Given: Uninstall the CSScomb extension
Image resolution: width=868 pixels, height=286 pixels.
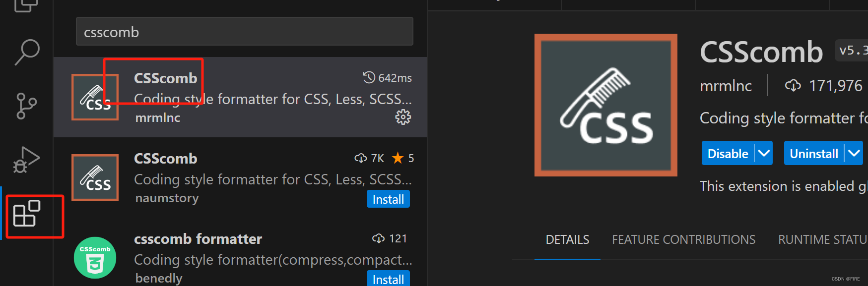Looking at the screenshot, I should [x=813, y=153].
